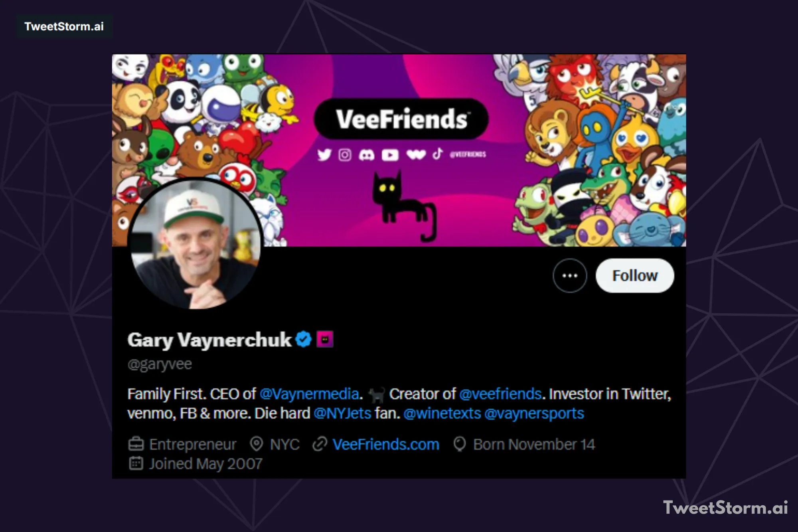Open the @vaynersports mention
798x532 pixels.
534,413
